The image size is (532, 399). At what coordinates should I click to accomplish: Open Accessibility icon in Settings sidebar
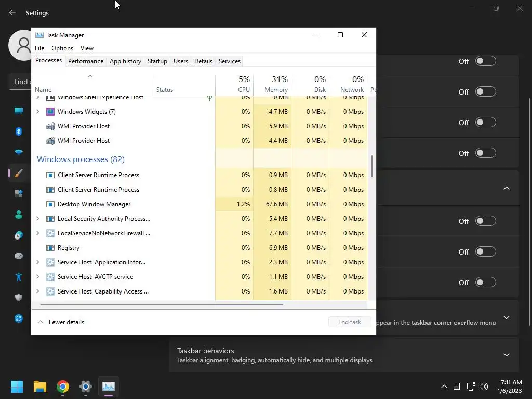(x=19, y=277)
